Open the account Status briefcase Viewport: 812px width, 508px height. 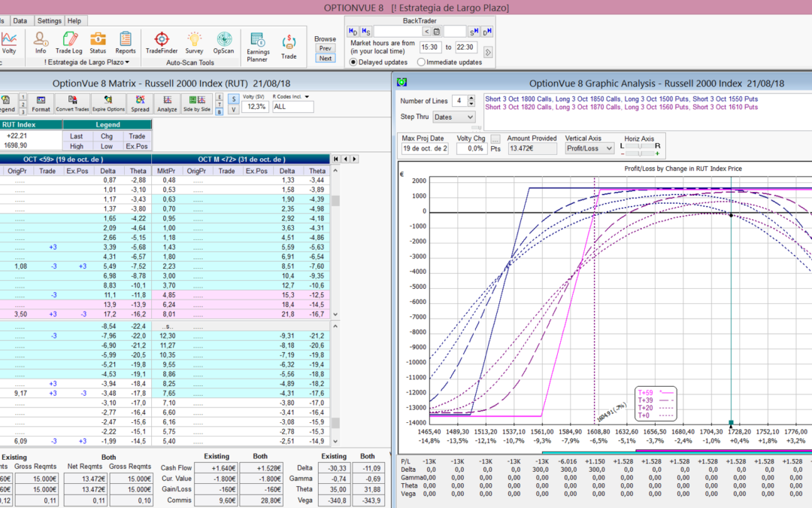[98, 42]
